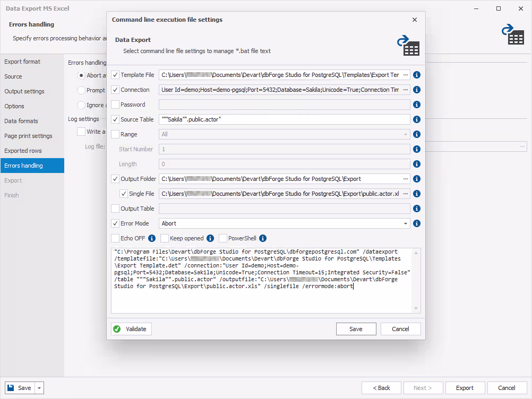
Task: Go to Output settings wizard page
Action: (32, 91)
